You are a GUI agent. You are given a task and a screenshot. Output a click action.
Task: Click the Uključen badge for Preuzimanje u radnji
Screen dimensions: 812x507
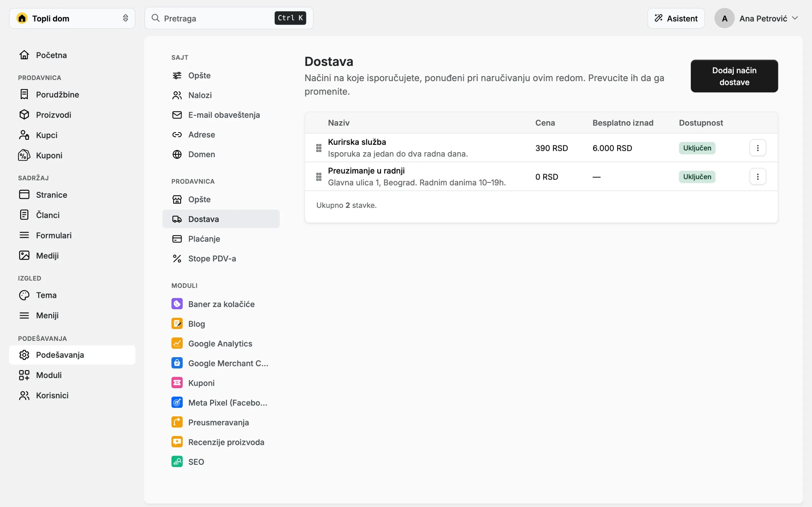click(697, 177)
